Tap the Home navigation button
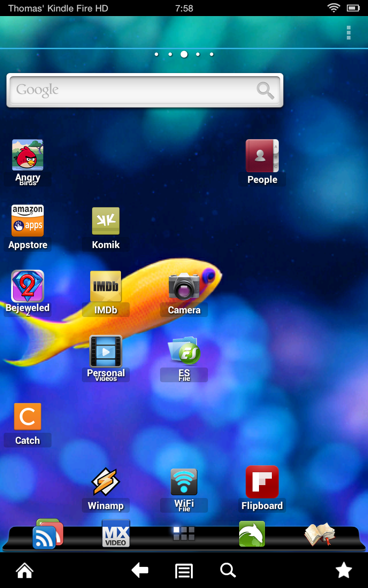Viewport: 368px width, 588px height. pos(25,571)
